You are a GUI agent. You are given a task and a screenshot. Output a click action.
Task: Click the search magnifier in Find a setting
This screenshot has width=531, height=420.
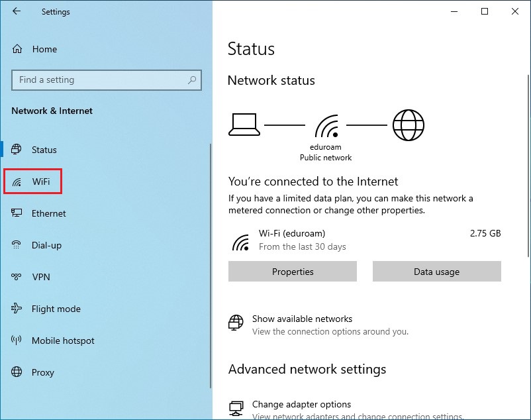tap(192, 80)
